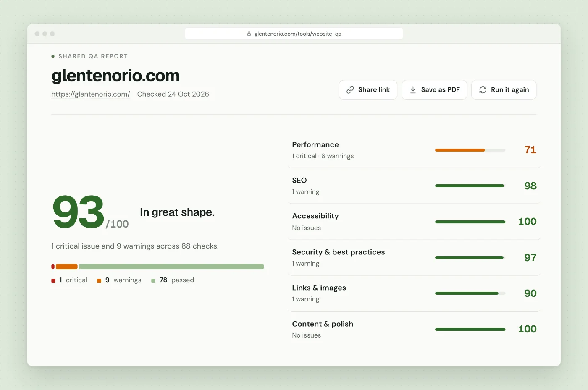Open Security & best practices category
This screenshot has height=390, width=588.
point(414,258)
